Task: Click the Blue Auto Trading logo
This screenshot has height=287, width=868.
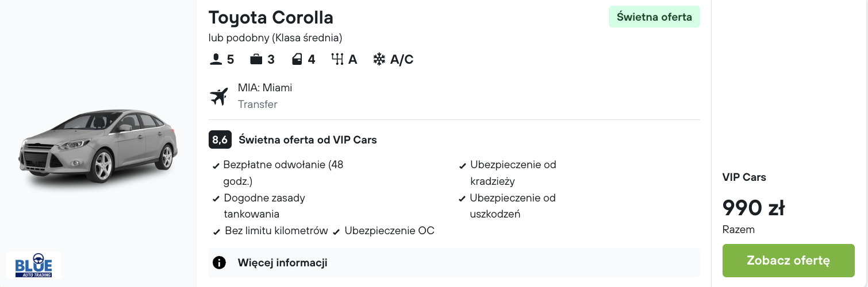Action: coord(34,265)
